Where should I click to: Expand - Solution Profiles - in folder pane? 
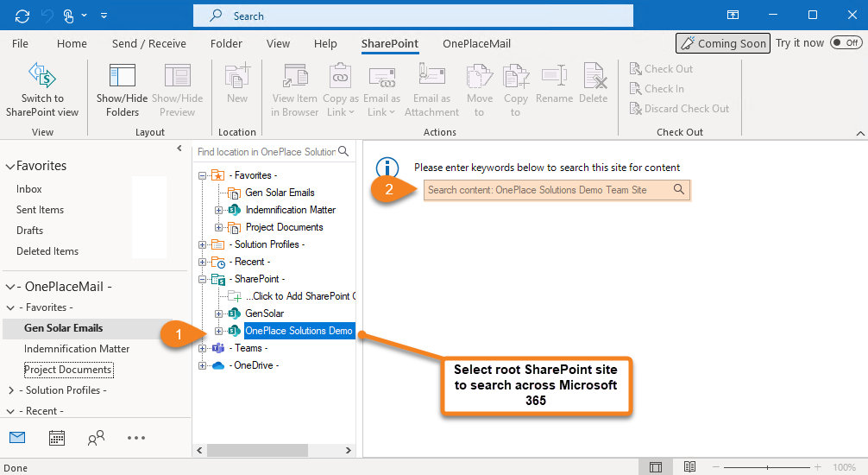pos(11,390)
